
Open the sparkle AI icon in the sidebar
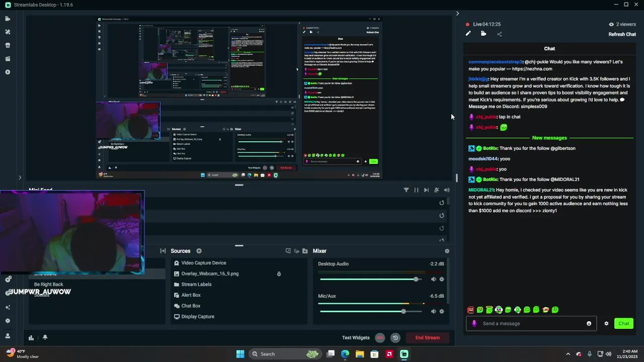coord(8,307)
